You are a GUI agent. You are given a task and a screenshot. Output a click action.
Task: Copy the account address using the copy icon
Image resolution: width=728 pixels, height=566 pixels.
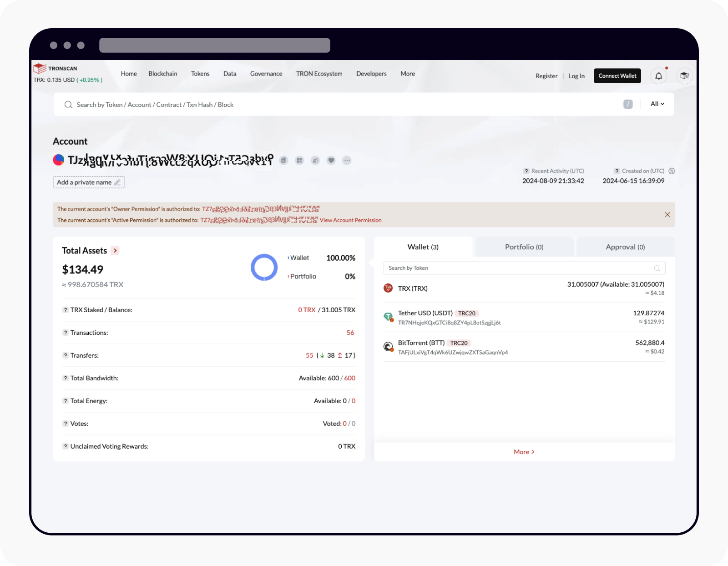[x=283, y=160]
